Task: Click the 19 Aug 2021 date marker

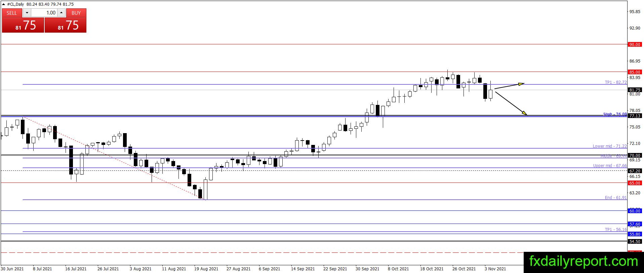Action: tap(206, 269)
